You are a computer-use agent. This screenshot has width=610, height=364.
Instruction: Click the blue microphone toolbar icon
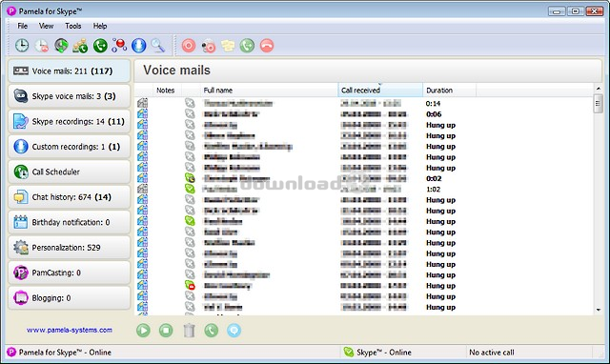click(x=138, y=46)
